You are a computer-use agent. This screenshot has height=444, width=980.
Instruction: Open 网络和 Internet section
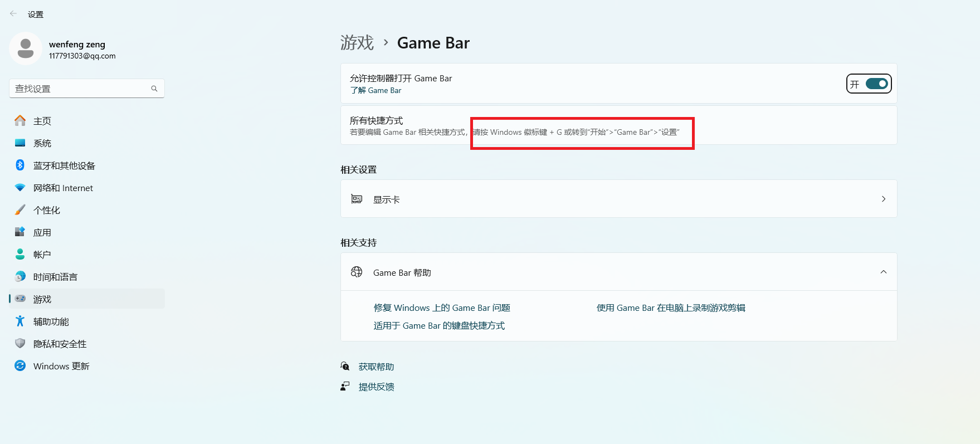tap(87, 188)
